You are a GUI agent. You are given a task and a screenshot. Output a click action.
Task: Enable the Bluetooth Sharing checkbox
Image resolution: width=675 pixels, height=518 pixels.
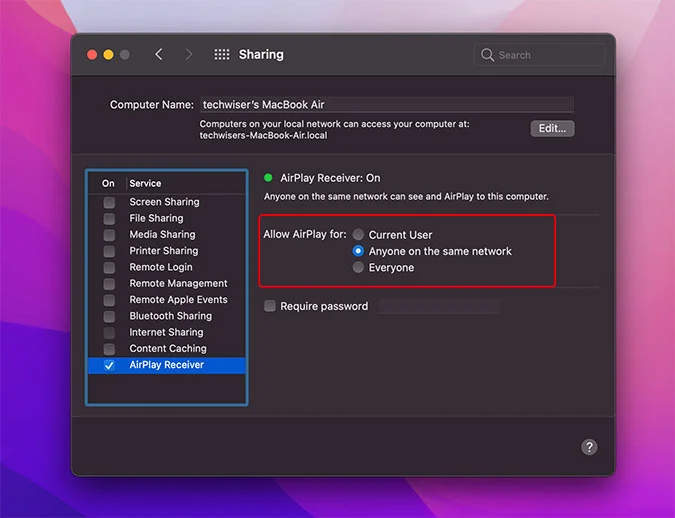(x=108, y=316)
